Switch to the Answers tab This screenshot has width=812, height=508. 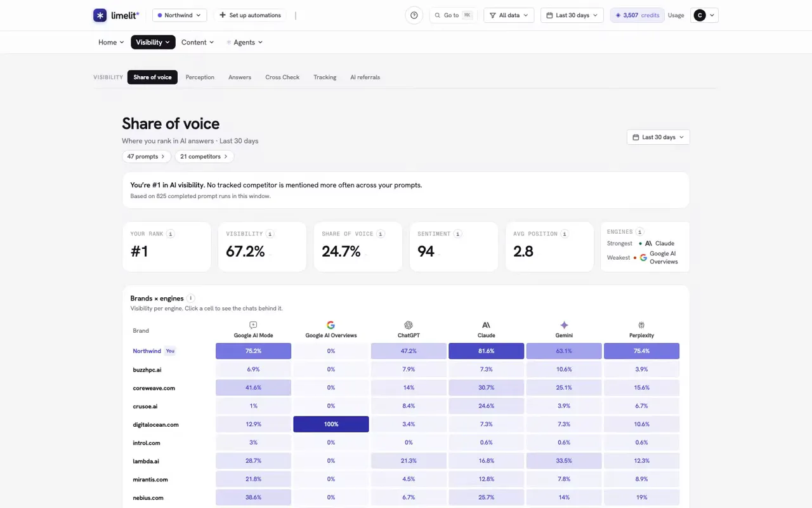click(240, 77)
